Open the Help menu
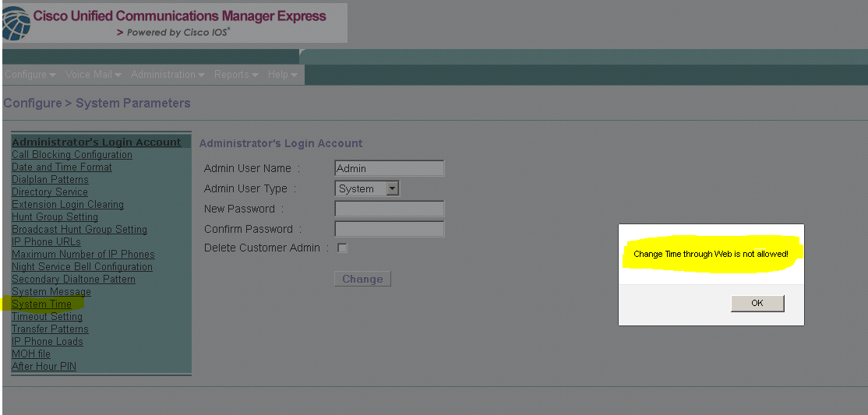 [x=282, y=74]
